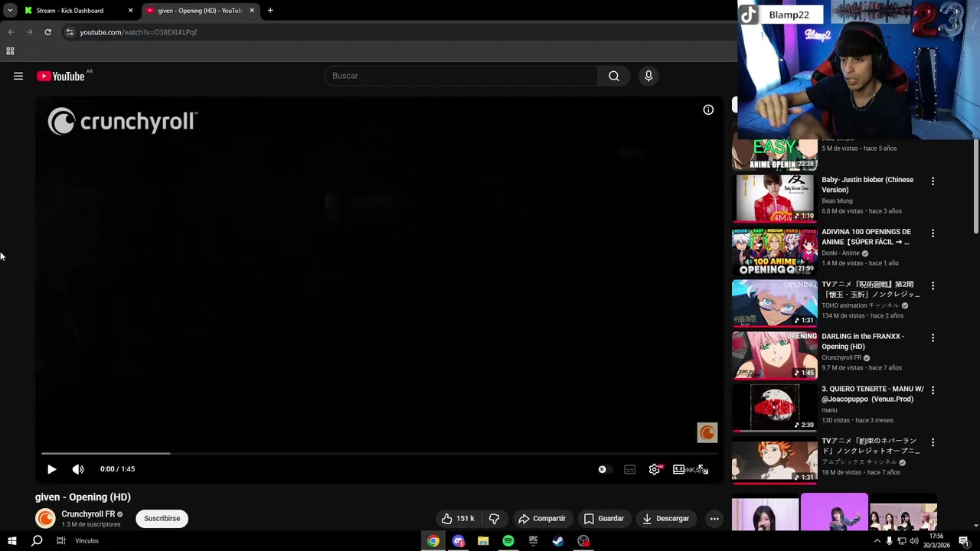
Task: Open Vínculos toolbar on taskbar
Action: coord(87,541)
